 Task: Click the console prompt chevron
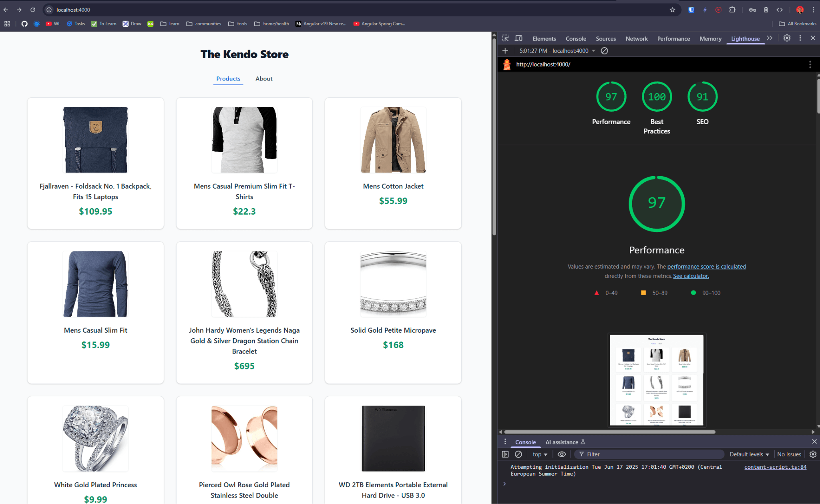[504, 484]
